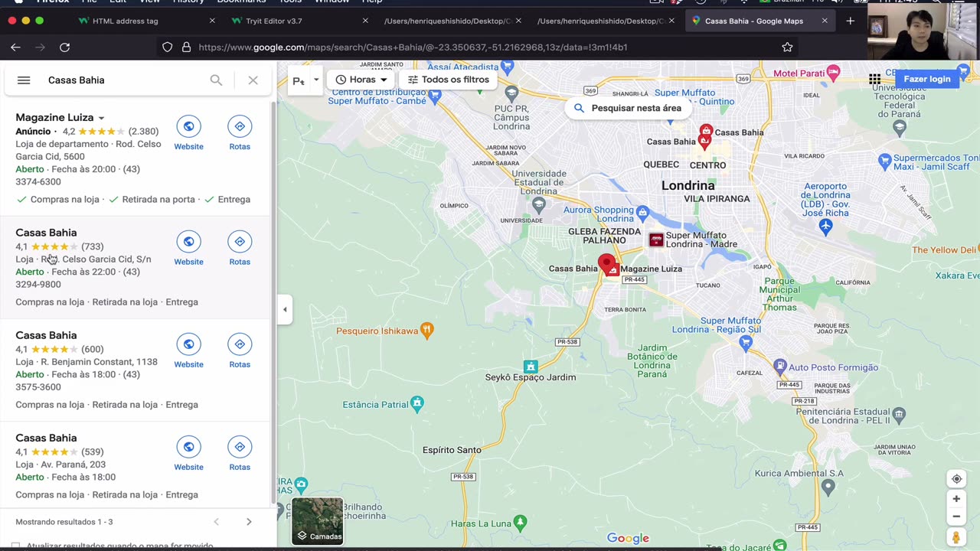Screen dimensions: 980x551
Task: Click Londrina airport map marker
Action: tap(825, 226)
